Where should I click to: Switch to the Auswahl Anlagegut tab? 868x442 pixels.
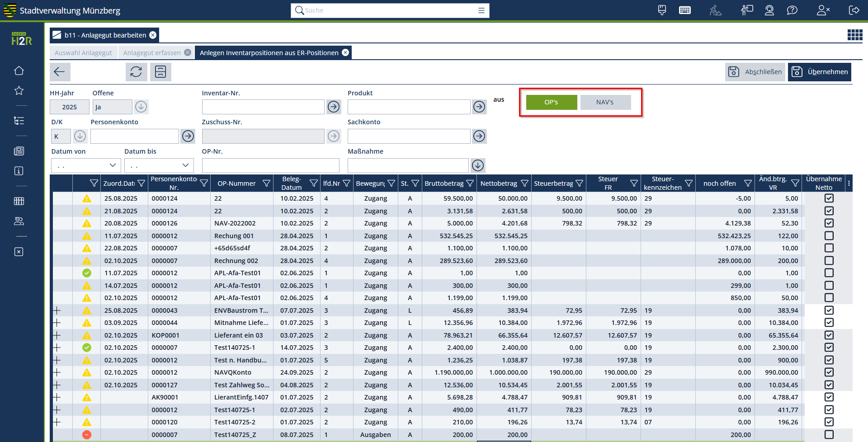(x=83, y=53)
